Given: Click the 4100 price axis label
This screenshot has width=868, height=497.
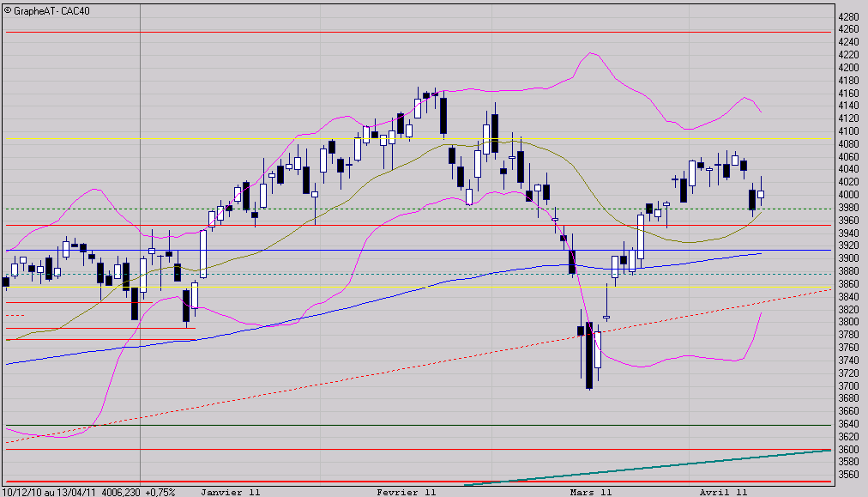Looking at the screenshot, I should pos(848,131).
